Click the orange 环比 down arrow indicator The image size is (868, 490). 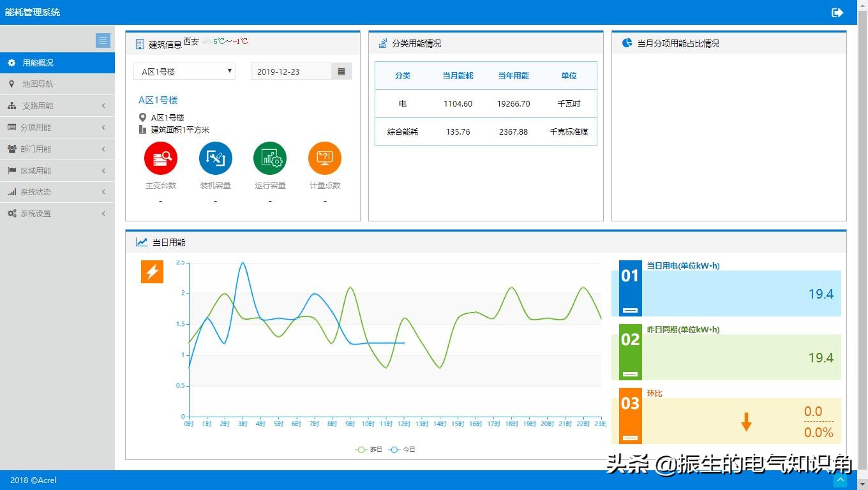click(x=746, y=422)
